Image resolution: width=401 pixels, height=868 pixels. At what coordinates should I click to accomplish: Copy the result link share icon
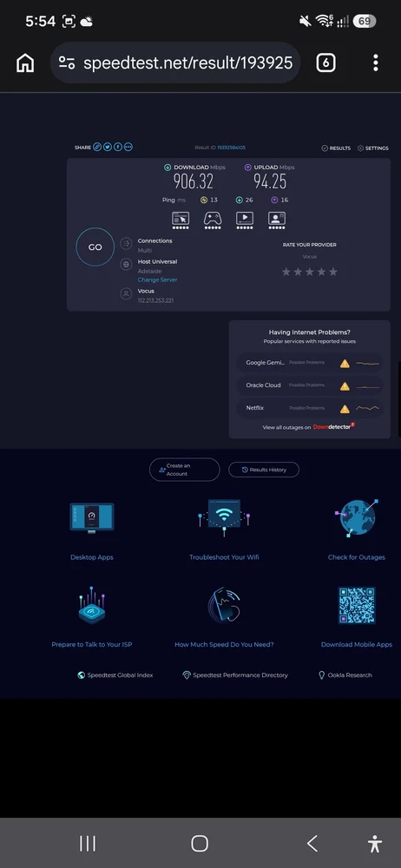[97, 147]
